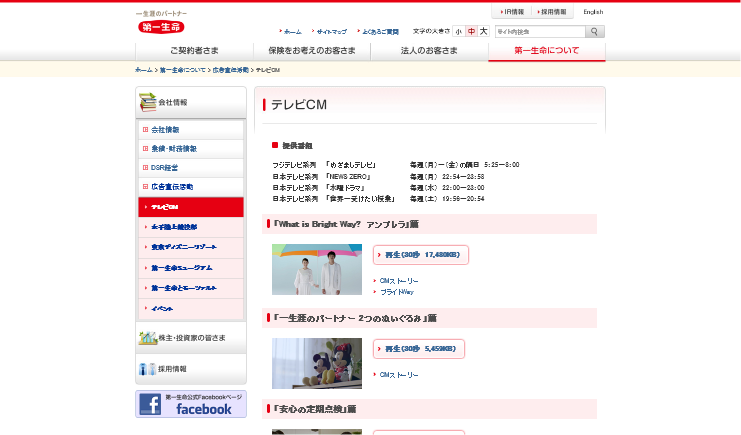This screenshot has width=741, height=435.
Task: Open the Facebook page banner
Action: [191, 404]
